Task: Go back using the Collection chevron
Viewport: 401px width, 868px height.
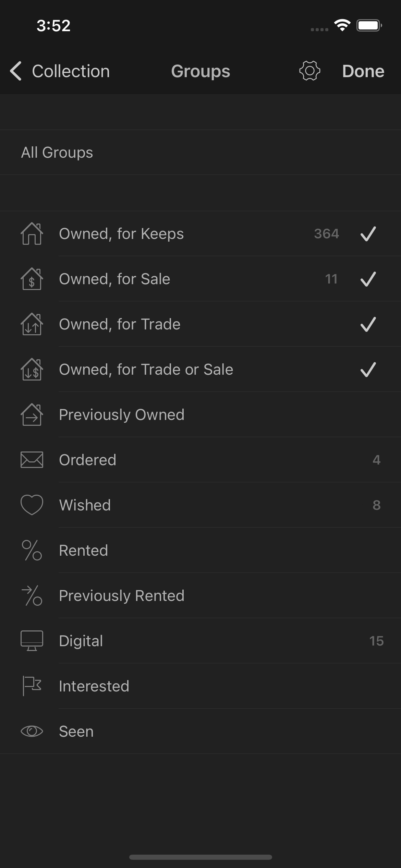Action: coord(16,71)
